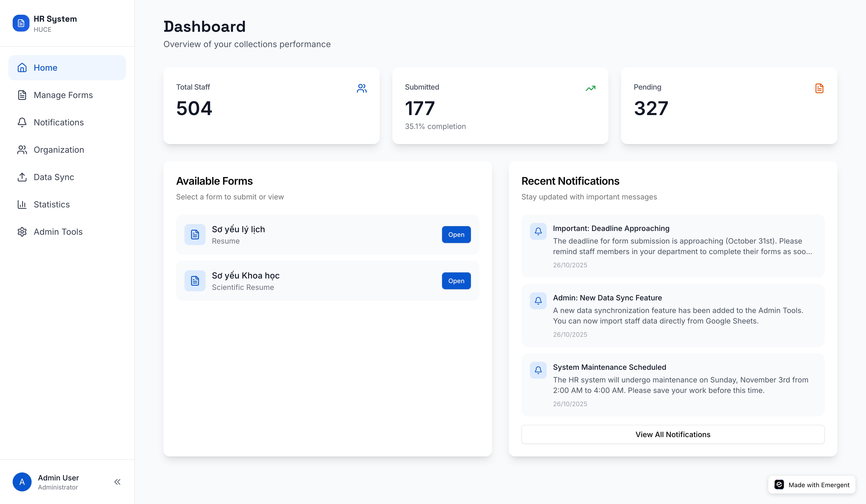This screenshot has height=504, width=866.
Task: Click the HR System logo icon
Action: click(21, 23)
